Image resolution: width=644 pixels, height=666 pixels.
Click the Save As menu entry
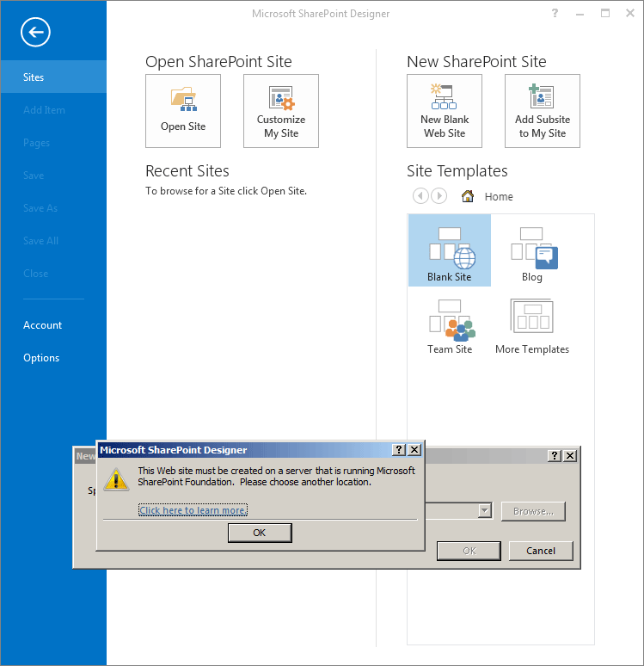40,208
